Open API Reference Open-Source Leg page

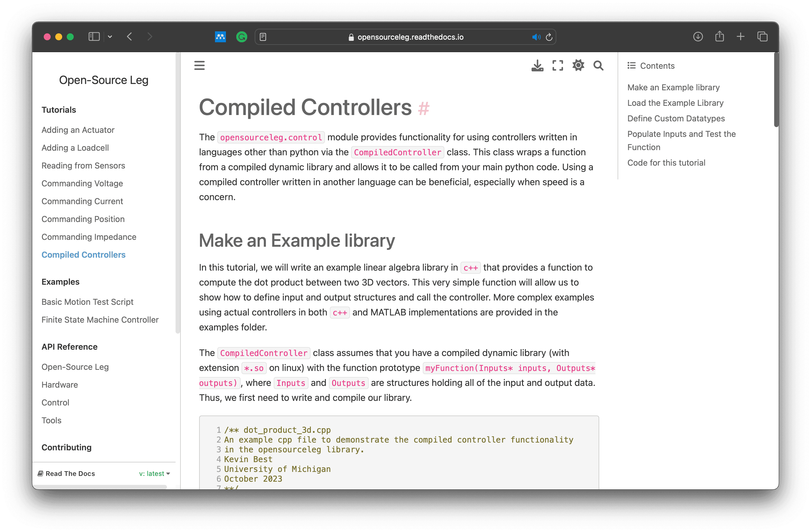(75, 367)
